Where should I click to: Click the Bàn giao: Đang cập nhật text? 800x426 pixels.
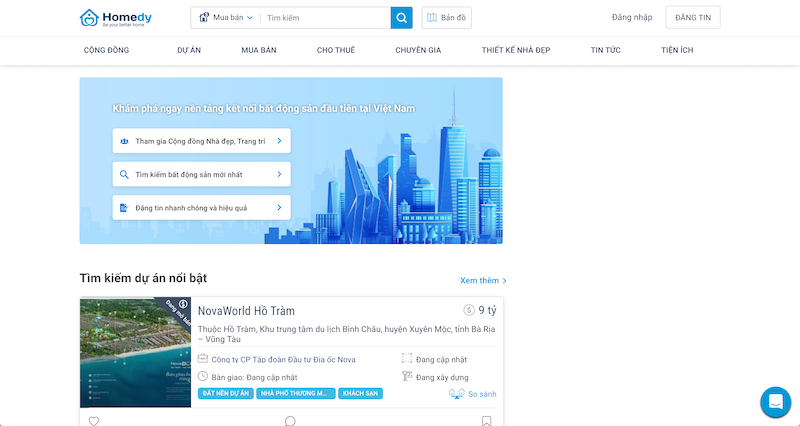pyautogui.click(x=255, y=378)
